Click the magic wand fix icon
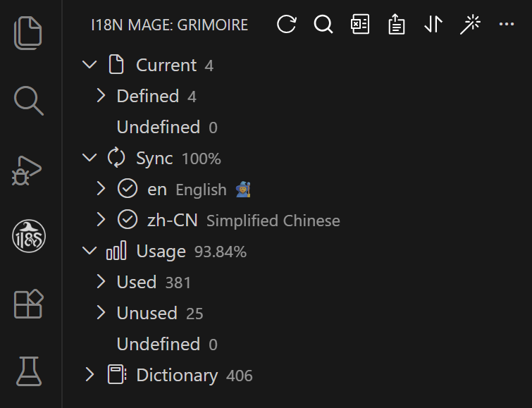Screen dimensions: 532x408 (470, 25)
